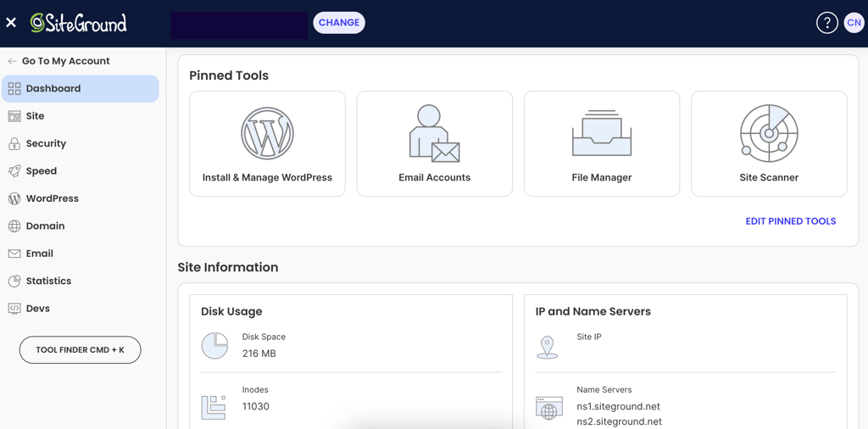Click the WordPress logo icon in sidebar
Image resolution: width=868 pixels, height=429 pixels.
pyautogui.click(x=14, y=198)
